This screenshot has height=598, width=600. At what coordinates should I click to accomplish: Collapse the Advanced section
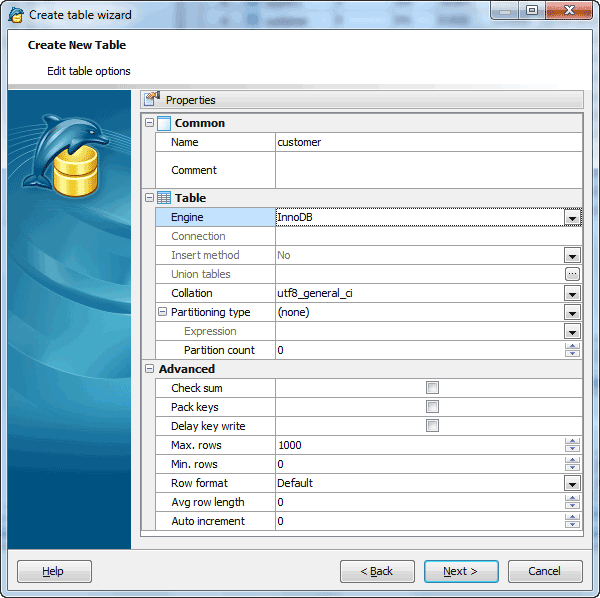[x=149, y=369]
